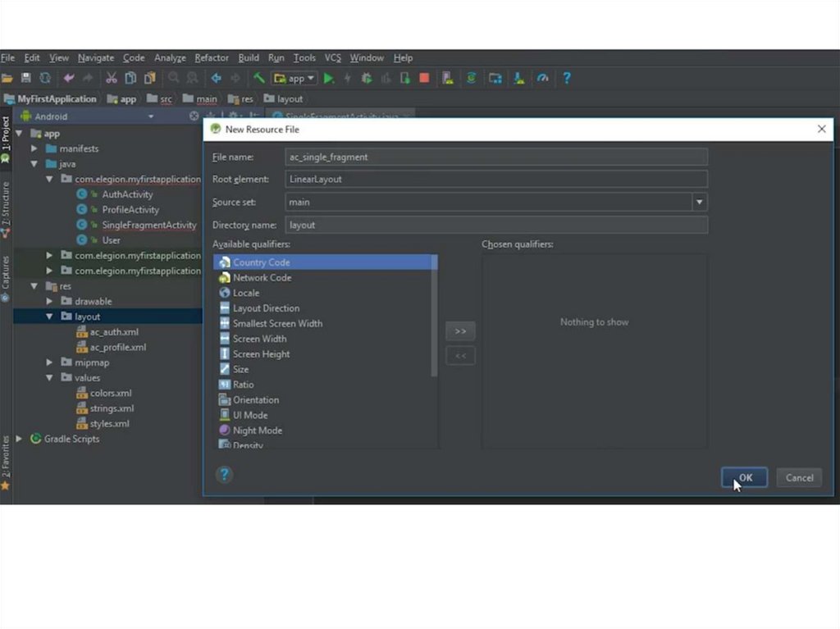Open the Source set dropdown
The width and height of the screenshot is (840, 629).
[x=699, y=202]
